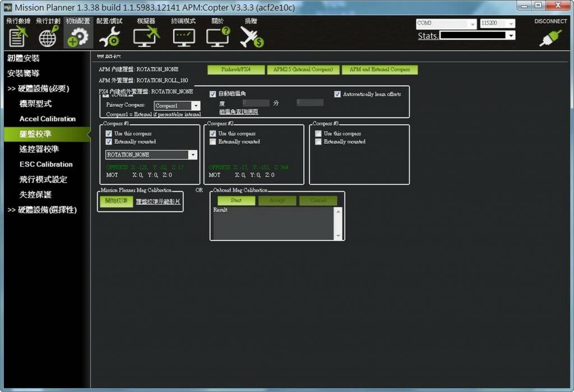Select 飛行模式設定 flight modes
The height and width of the screenshot is (392, 574).
[x=43, y=180]
